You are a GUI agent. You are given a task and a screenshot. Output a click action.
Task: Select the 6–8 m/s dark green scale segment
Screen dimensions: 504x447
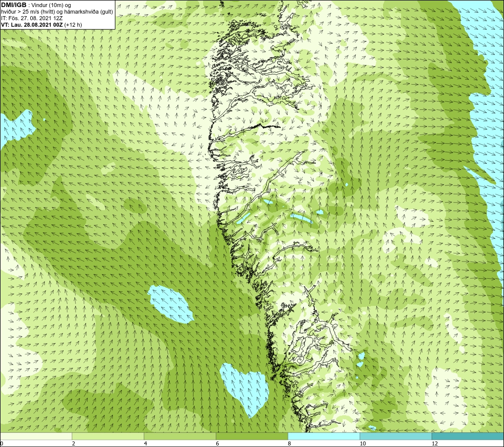click(x=252, y=436)
